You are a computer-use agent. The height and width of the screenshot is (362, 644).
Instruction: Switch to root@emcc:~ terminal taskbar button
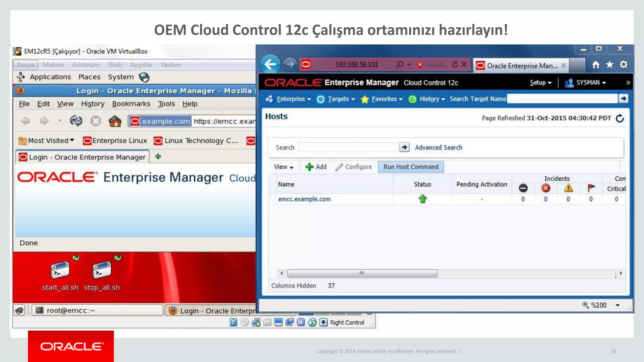(97, 310)
